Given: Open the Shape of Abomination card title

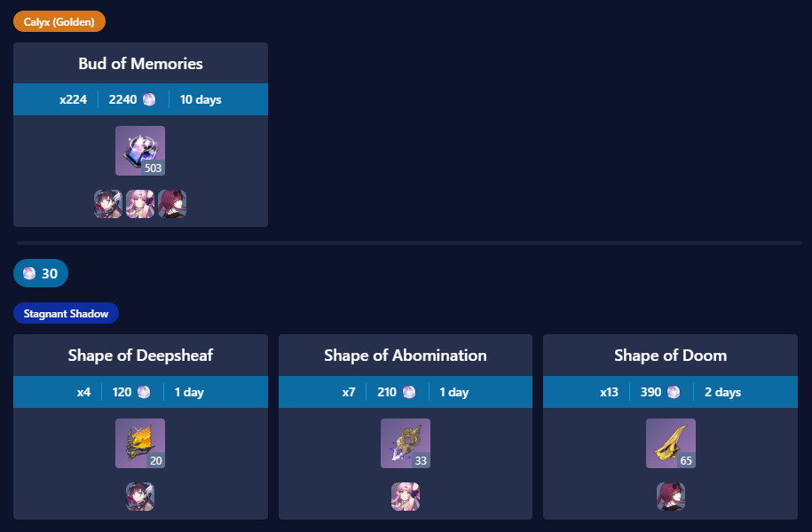Looking at the screenshot, I should (406, 356).
